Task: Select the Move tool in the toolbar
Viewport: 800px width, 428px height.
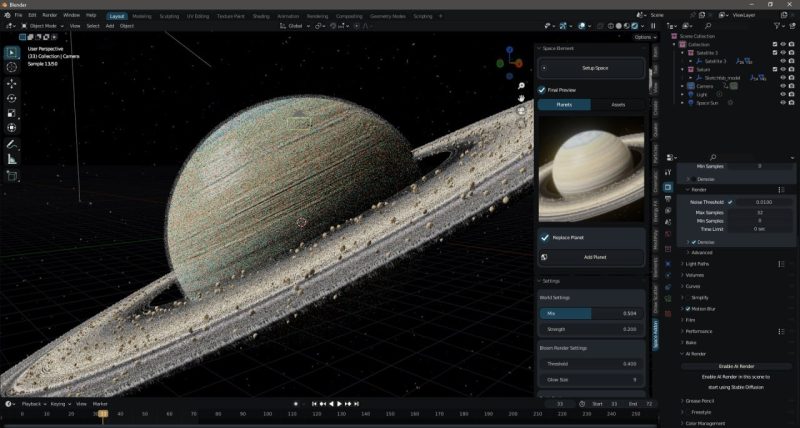Action: [x=12, y=82]
